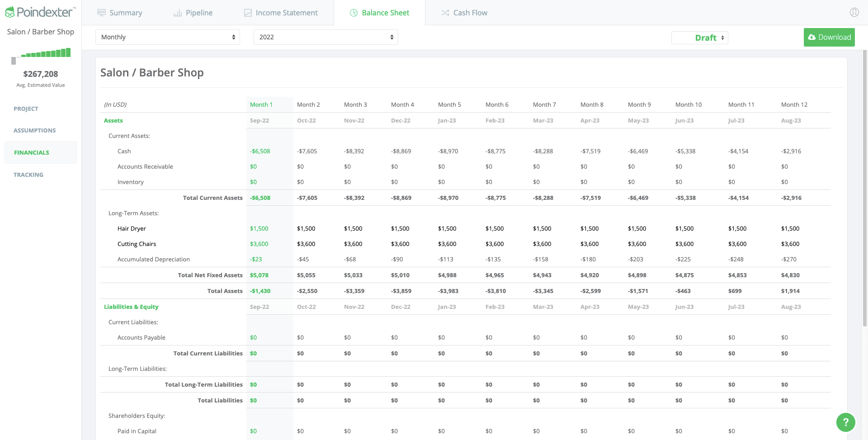This screenshot has height=440, width=868.
Task: Open the Tracking sidebar section
Action: point(28,175)
